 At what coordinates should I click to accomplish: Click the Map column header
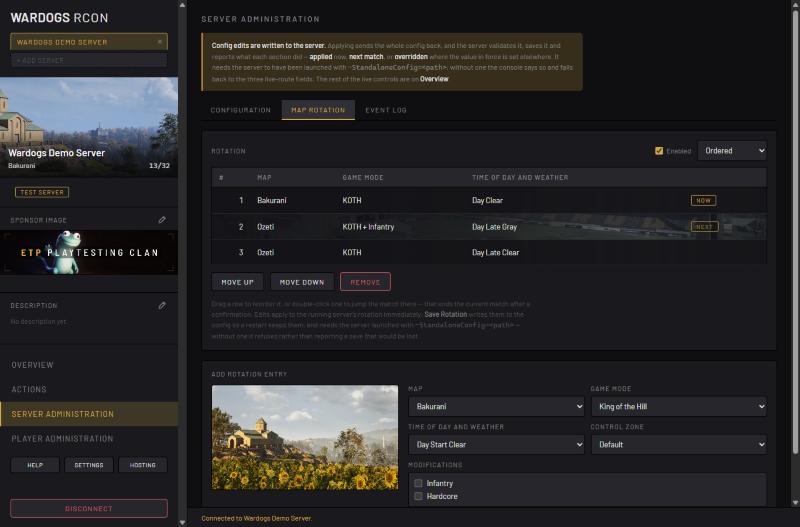coord(264,177)
